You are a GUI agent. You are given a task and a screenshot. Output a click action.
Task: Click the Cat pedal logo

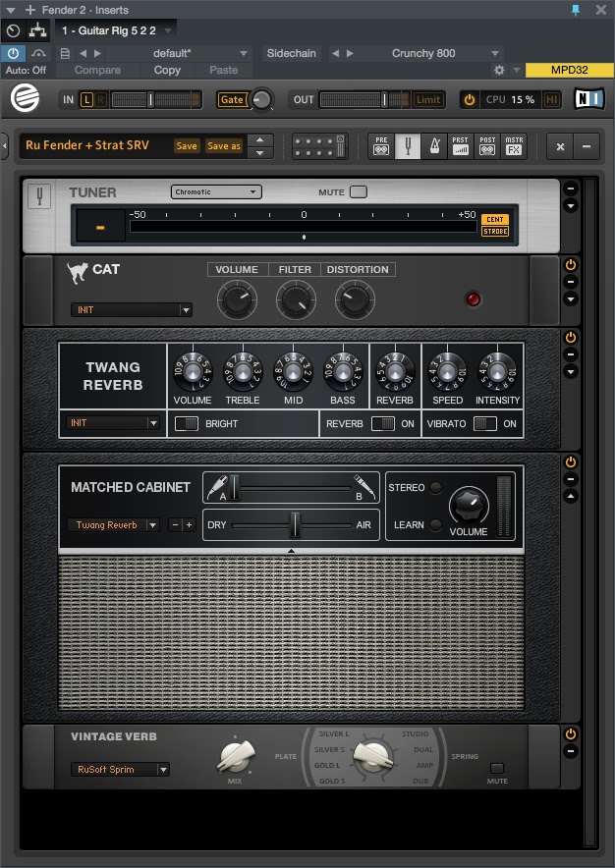pyautogui.click(x=77, y=272)
